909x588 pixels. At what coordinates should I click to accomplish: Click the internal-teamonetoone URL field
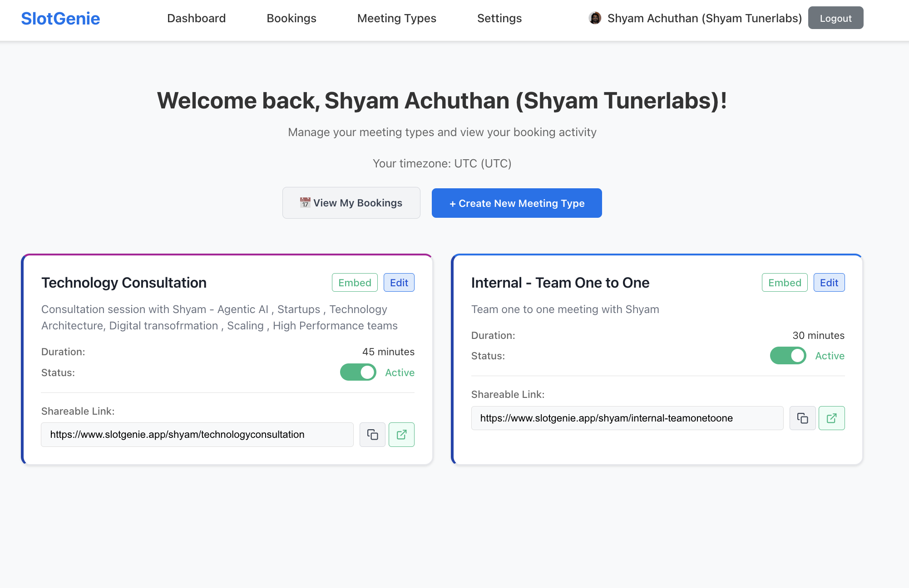627,418
